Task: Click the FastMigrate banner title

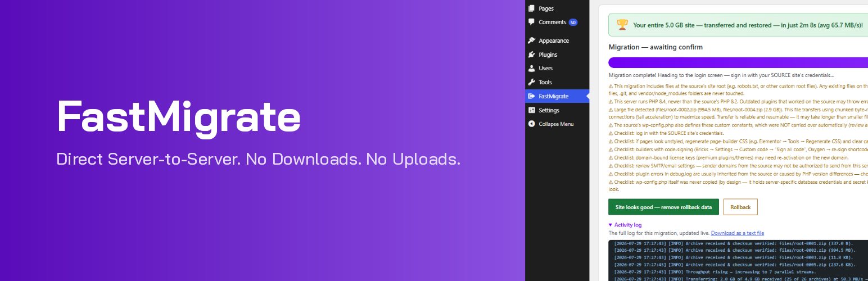Action: pyautogui.click(x=179, y=117)
